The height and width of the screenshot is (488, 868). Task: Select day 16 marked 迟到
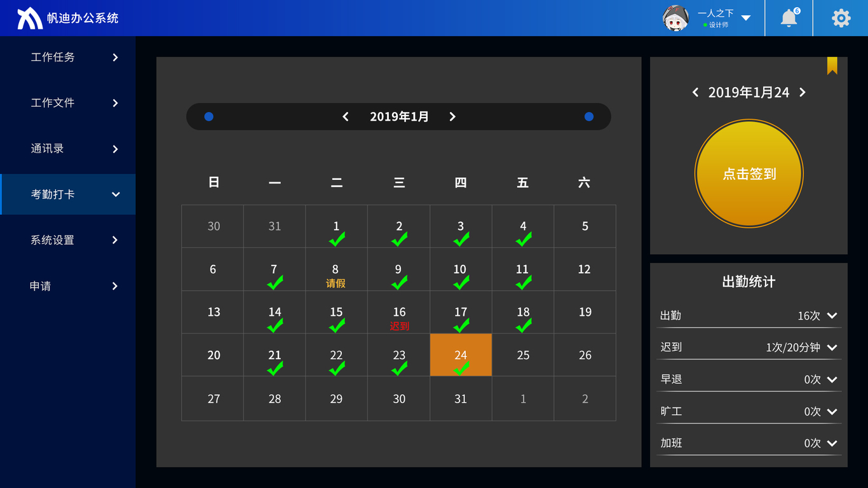[399, 312]
